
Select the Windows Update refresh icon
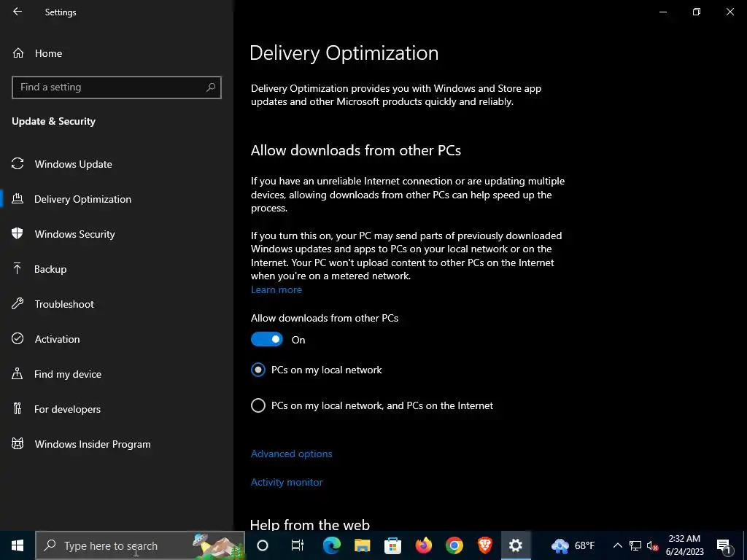click(18, 164)
